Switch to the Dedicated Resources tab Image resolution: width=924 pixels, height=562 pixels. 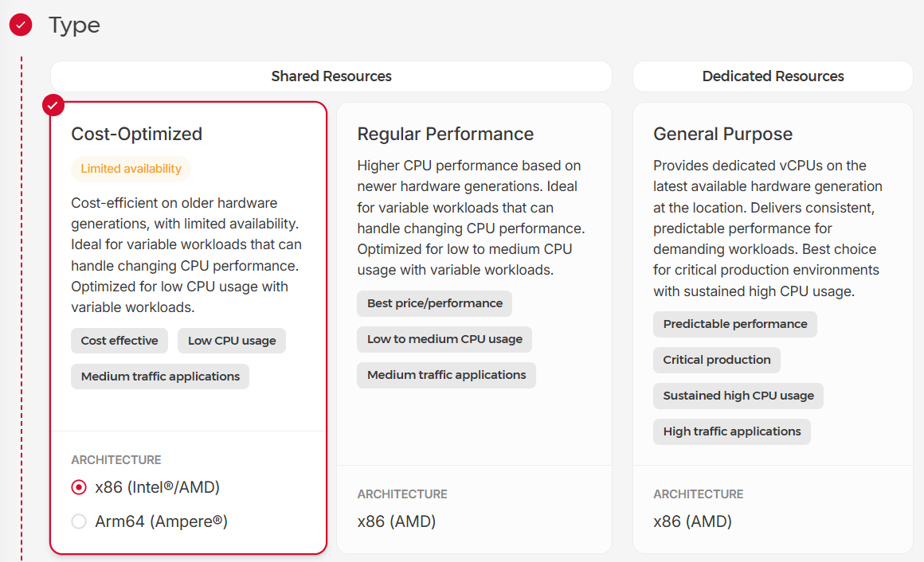pyautogui.click(x=773, y=76)
